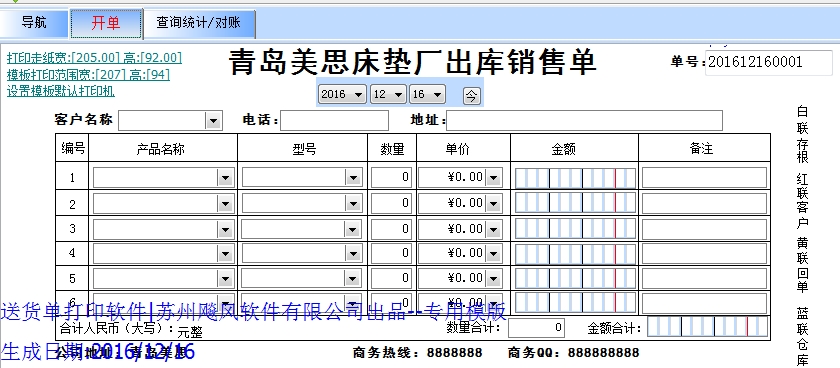Click the 金额 grid cell in row 3
This screenshot has width=840, height=368.
(575, 229)
